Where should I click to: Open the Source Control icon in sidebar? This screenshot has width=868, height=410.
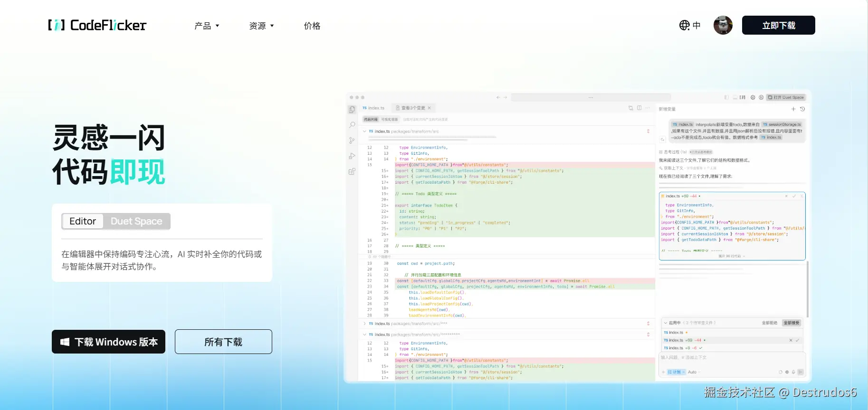coord(352,140)
